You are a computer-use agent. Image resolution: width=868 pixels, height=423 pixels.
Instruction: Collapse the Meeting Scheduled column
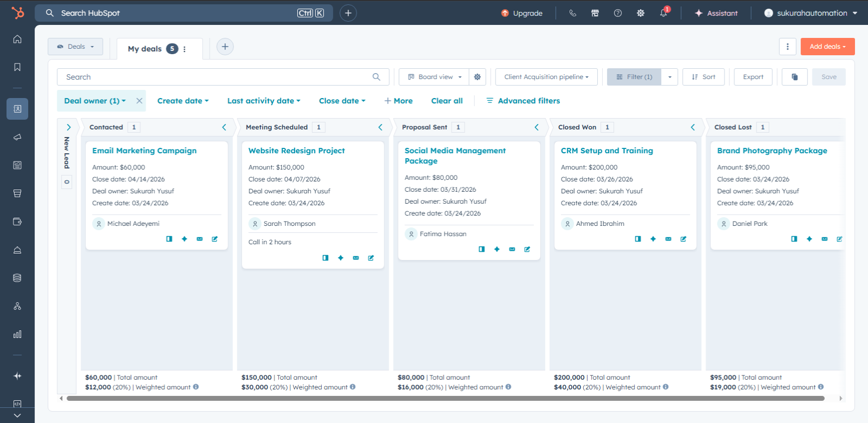pos(380,127)
